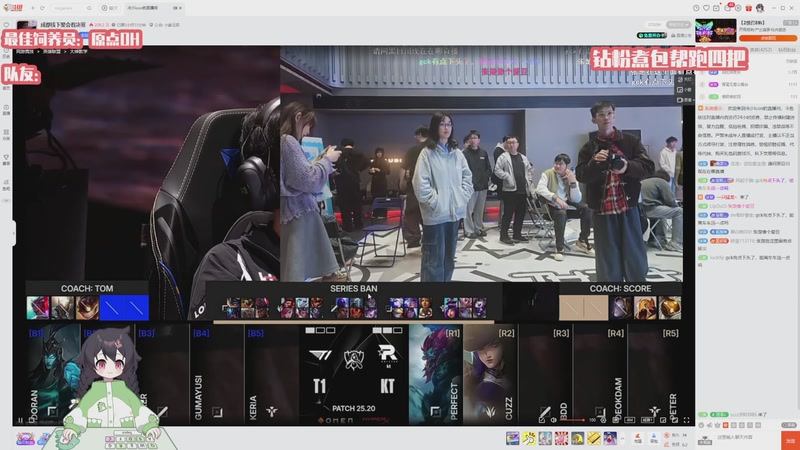
Task: Pause the live stream playback
Action: (20, 420)
